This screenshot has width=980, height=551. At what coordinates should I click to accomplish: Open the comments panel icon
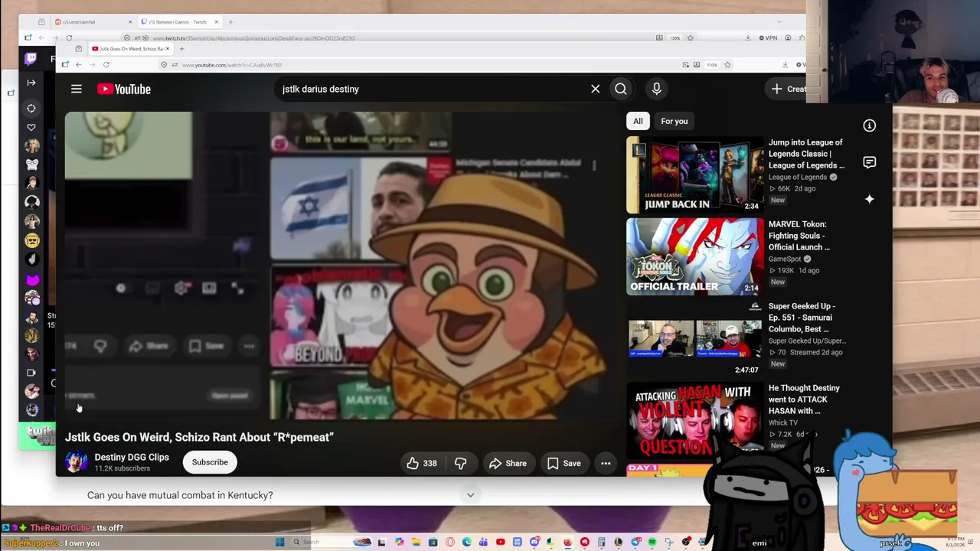click(x=870, y=162)
